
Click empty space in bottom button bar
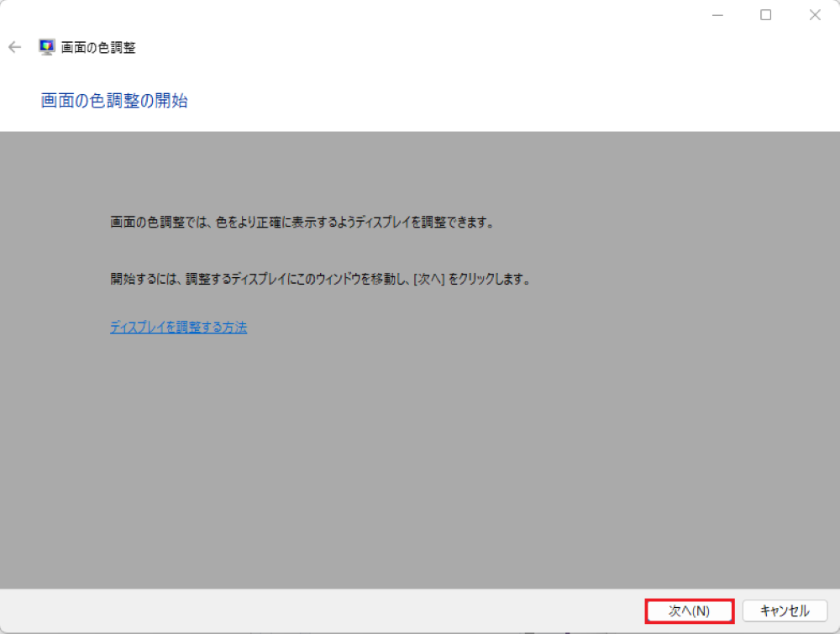(322, 611)
